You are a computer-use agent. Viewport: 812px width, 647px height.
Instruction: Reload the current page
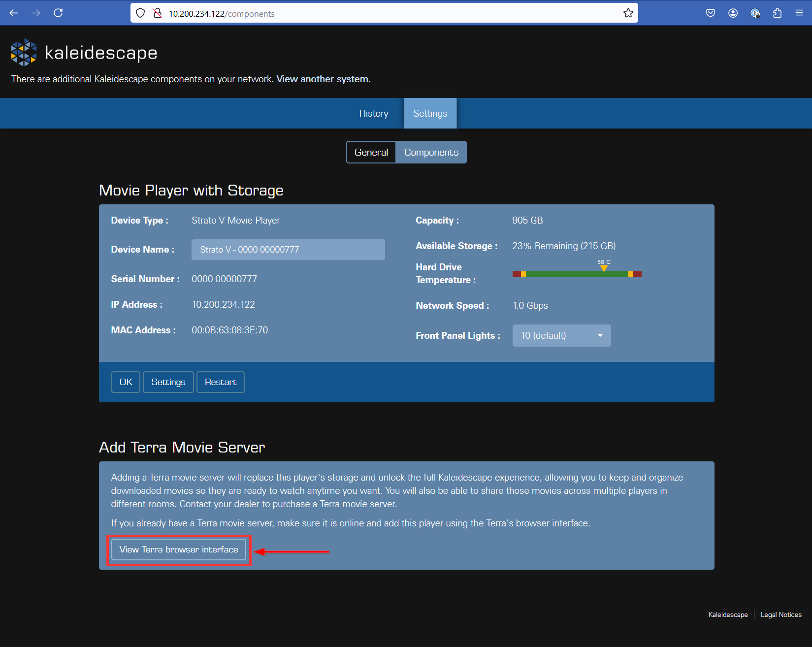tap(58, 13)
